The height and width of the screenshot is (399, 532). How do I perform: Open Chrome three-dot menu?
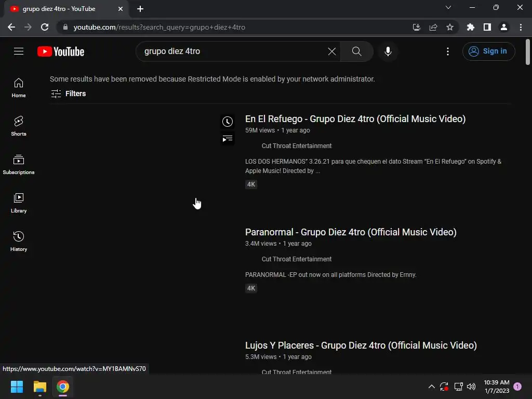pos(521,27)
